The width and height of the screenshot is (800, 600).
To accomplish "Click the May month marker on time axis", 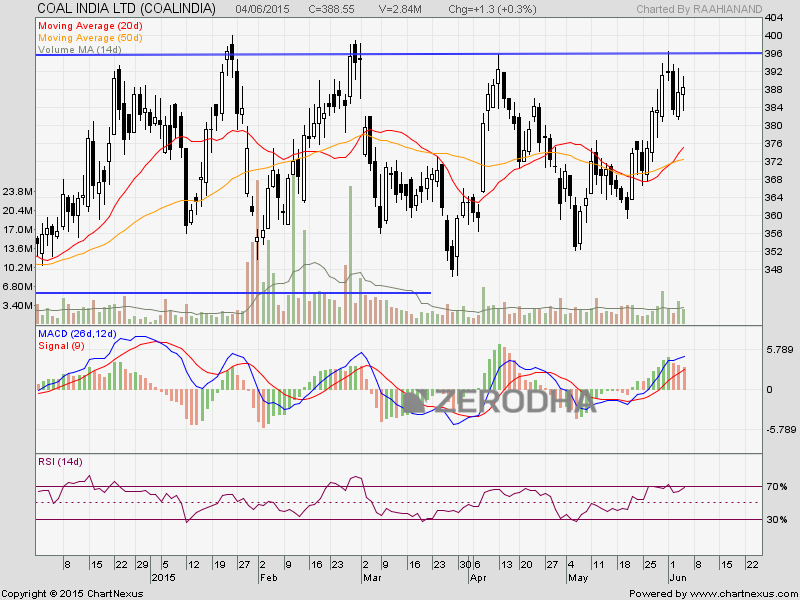I will click(x=578, y=578).
